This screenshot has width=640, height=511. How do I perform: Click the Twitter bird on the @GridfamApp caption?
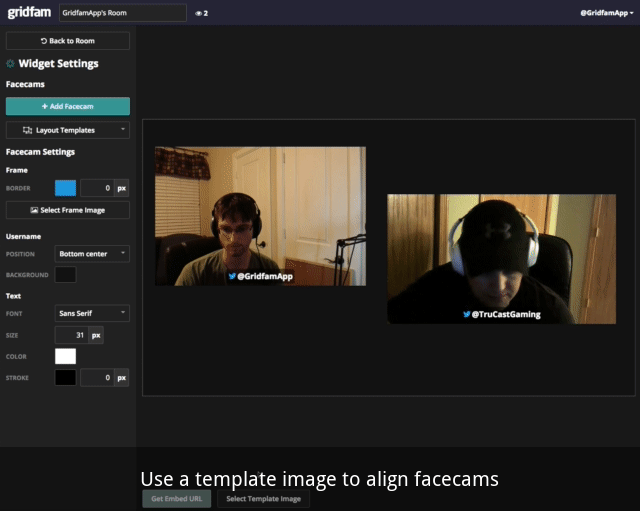pyautogui.click(x=232, y=276)
